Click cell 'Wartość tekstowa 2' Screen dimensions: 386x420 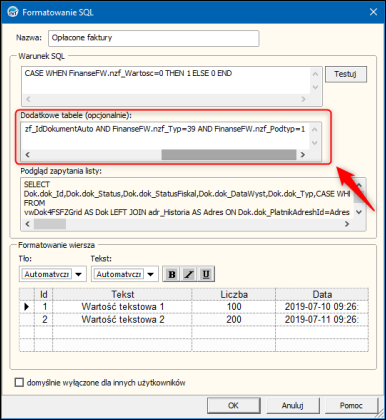pyautogui.click(x=122, y=319)
